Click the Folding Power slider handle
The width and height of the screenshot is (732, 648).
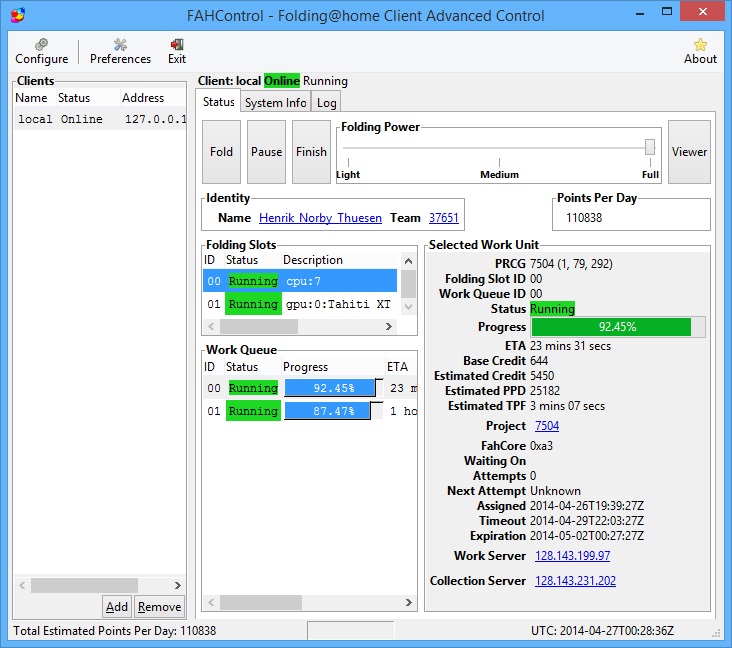(x=650, y=147)
